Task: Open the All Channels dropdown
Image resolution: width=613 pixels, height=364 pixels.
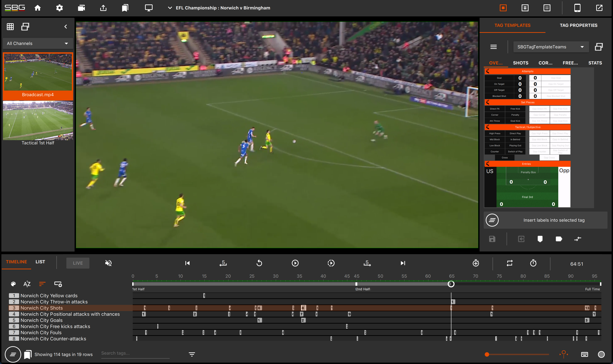Action: [x=38, y=43]
